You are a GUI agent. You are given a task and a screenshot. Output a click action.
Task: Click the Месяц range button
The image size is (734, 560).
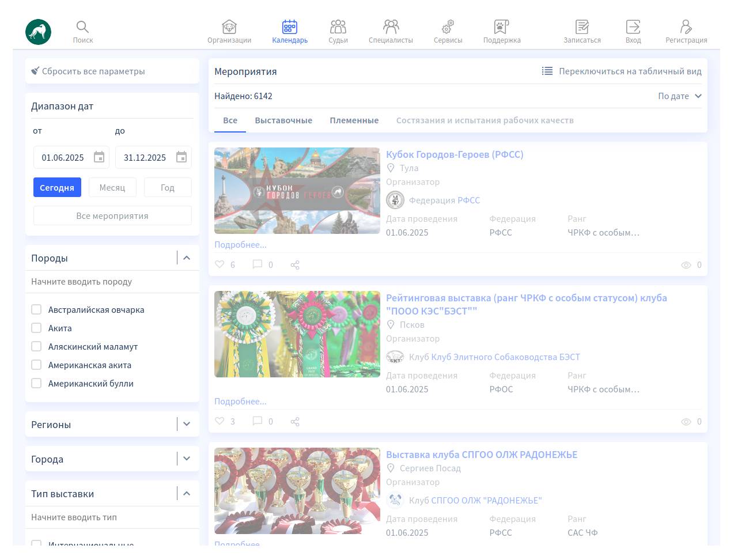[112, 187]
